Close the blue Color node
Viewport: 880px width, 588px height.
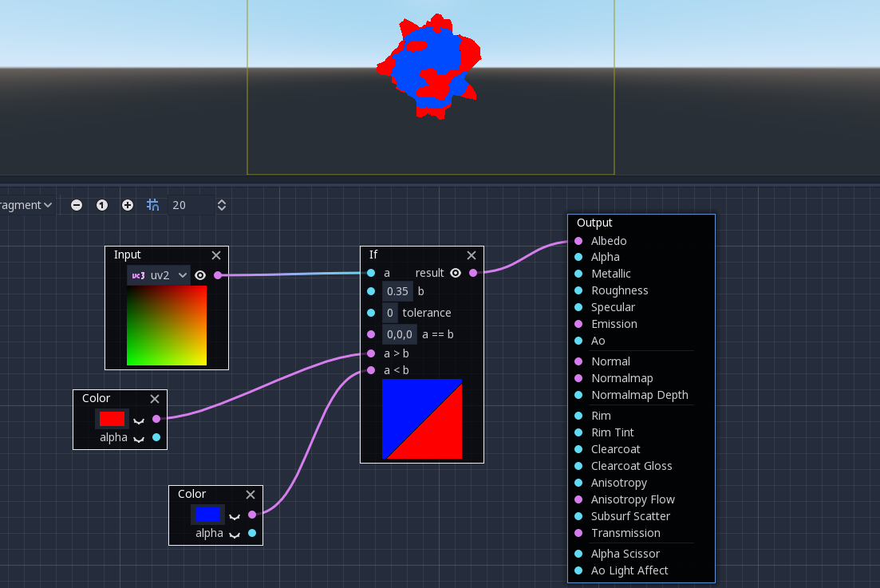tap(251, 495)
